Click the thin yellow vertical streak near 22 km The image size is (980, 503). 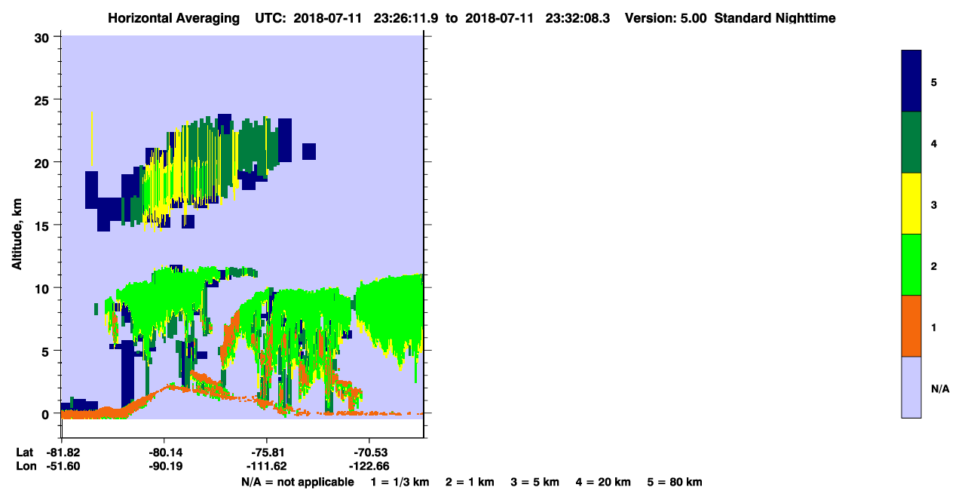92,139
